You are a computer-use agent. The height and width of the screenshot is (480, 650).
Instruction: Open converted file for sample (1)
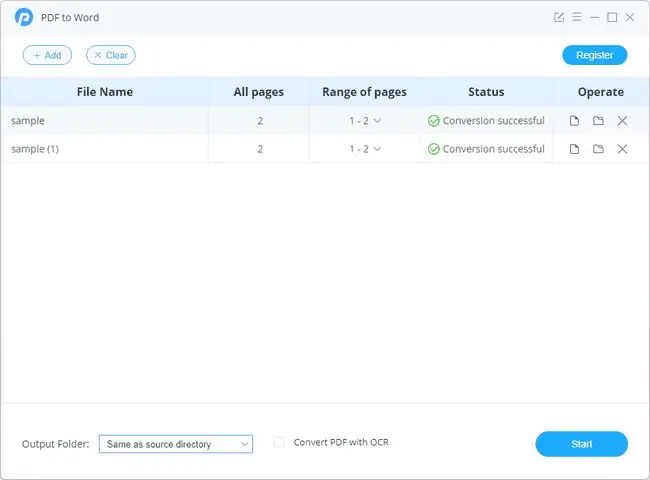pos(574,149)
